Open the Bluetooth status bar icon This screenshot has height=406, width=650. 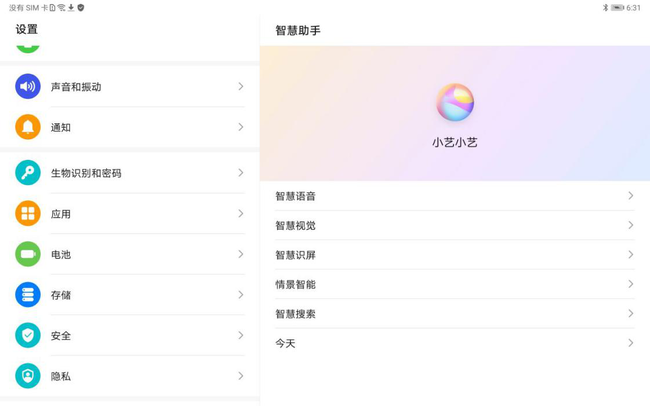coord(604,7)
